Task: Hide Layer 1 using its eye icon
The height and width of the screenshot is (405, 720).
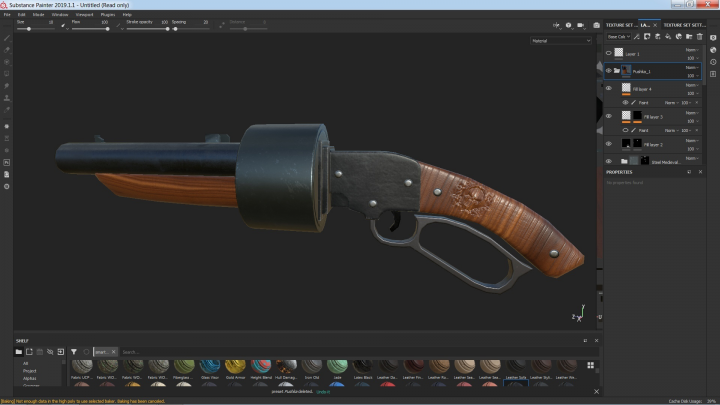Action: (608, 53)
